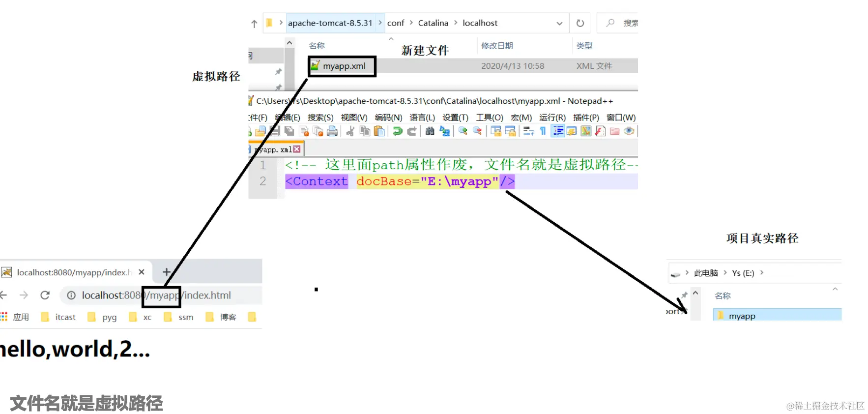Open the 语言(L) menu in Notepad++
This screenshot has width=868, height=414.
422,118
